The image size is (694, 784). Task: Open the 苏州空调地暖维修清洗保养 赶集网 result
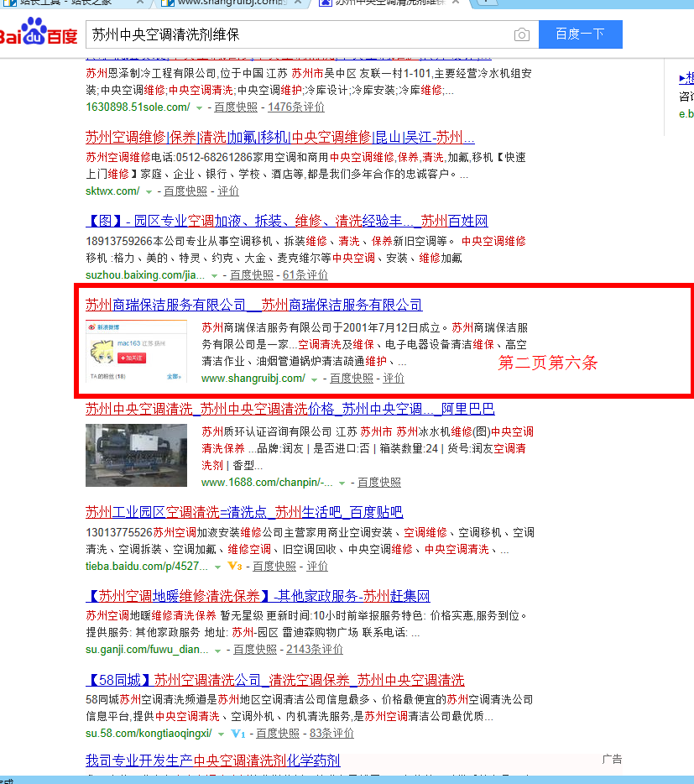pyautogui.click(x=258, y=596)
